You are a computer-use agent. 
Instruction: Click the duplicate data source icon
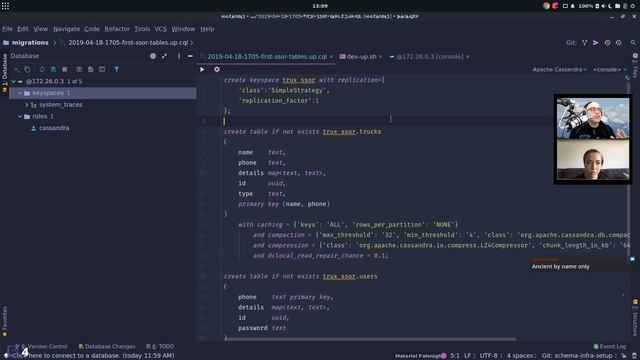tap(27, 69)
